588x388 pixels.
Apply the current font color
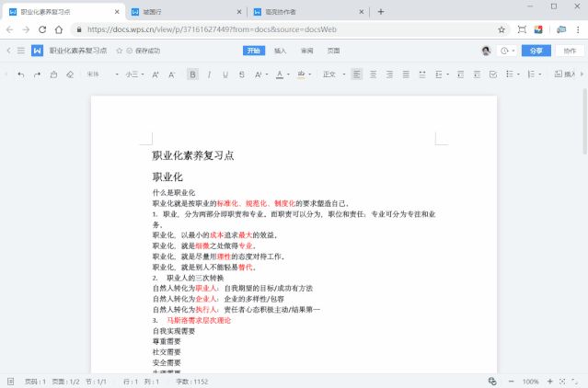(x=280, y=74)
